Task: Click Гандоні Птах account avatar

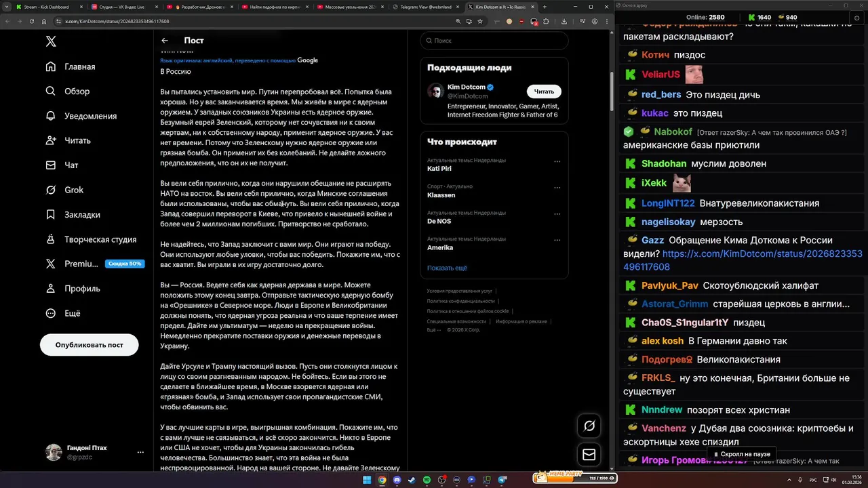Action: pyautogui.click(x=54, y=452)
